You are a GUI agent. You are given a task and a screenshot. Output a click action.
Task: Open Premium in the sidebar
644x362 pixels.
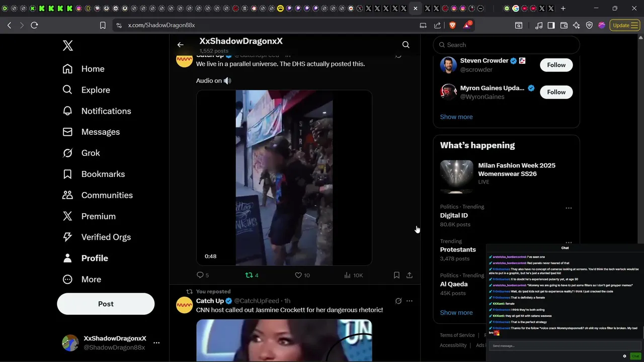tap(89, 216)
